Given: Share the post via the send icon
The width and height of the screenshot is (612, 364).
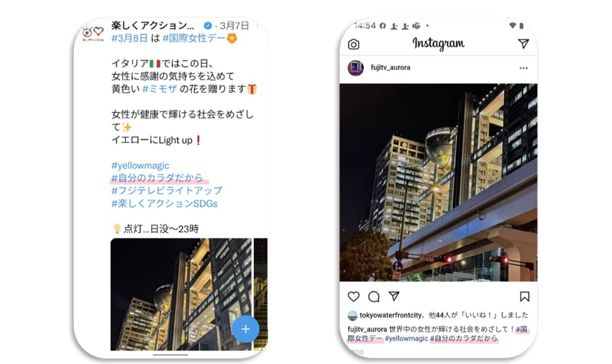Looking at the screenshot, I should coord(394,296).
